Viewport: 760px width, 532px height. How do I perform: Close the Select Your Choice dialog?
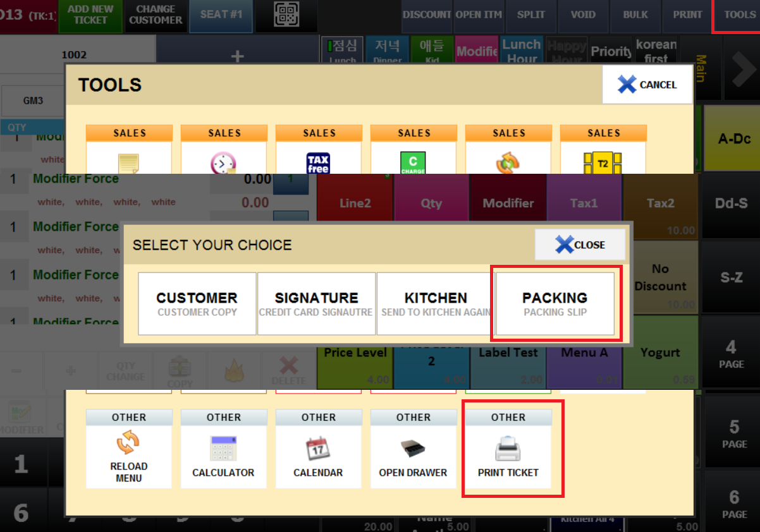click(580, 245)
